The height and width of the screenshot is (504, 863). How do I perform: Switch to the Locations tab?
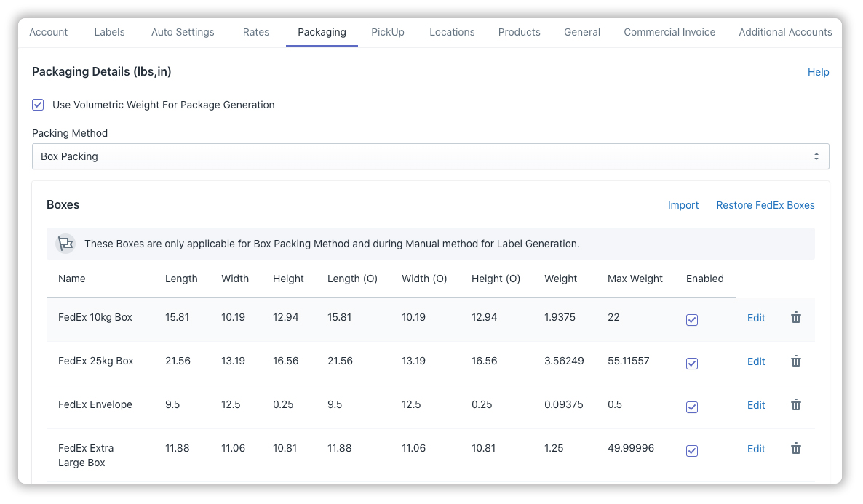[452, 32]
